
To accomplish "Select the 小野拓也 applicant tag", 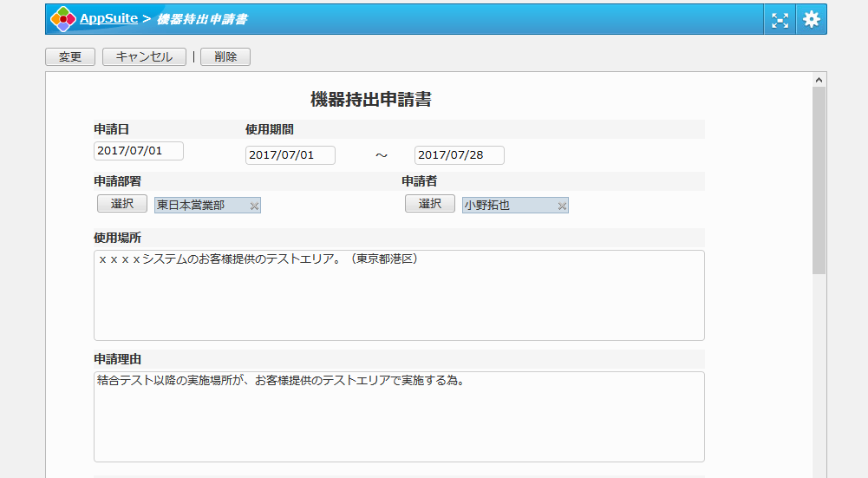I will (507, 206).
